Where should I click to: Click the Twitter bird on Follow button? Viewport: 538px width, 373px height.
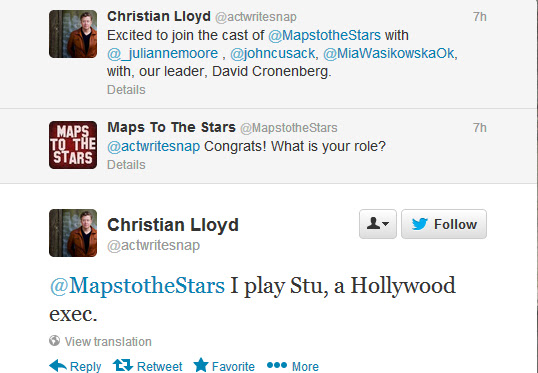[x=419, y=224]
